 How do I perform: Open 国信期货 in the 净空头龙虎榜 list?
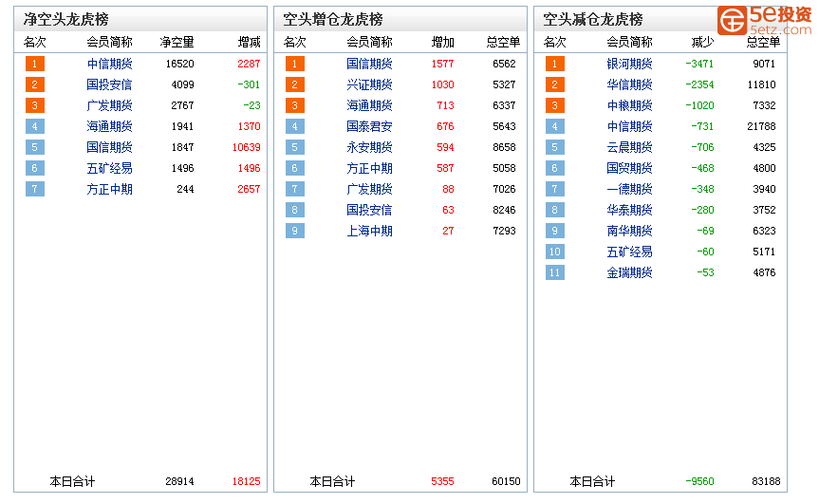[110, 147]
